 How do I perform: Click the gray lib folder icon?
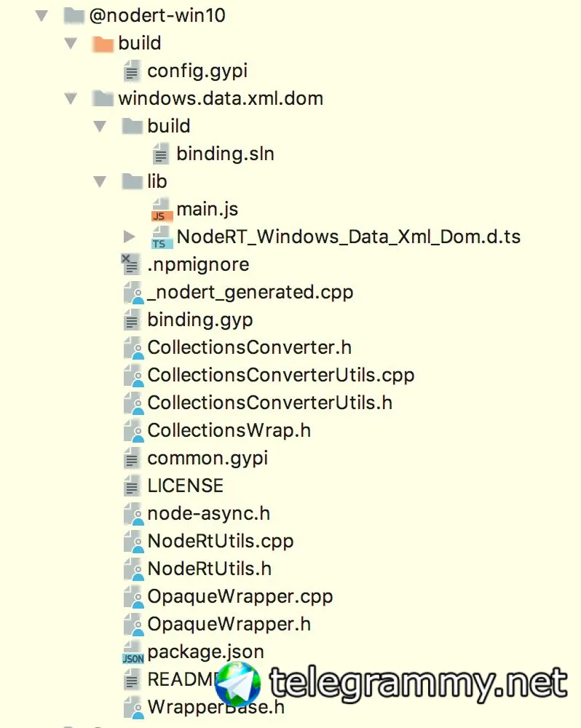[132, 181]
